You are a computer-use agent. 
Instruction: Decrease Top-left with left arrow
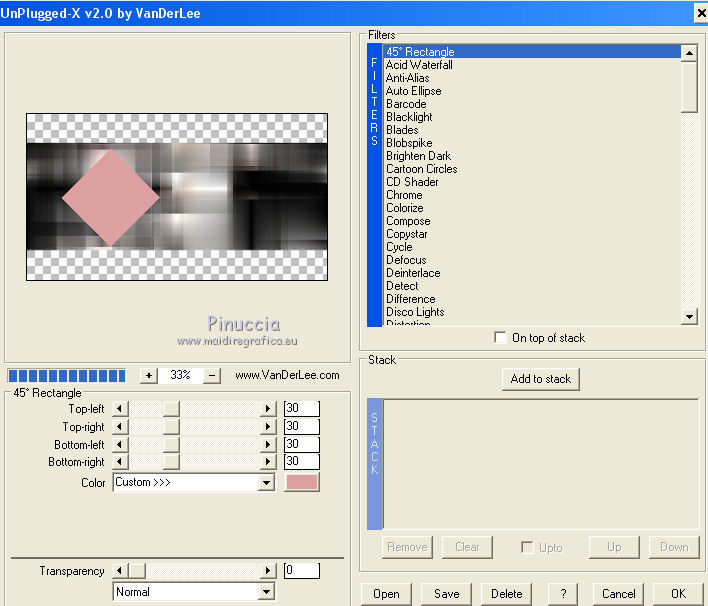[x=120, y=409]
